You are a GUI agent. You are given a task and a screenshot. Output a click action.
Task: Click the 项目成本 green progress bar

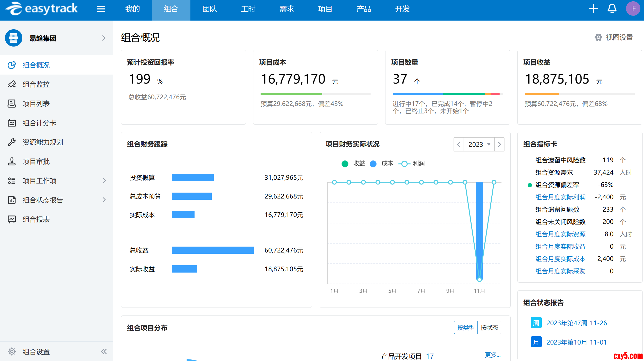[x=291, y=94]
